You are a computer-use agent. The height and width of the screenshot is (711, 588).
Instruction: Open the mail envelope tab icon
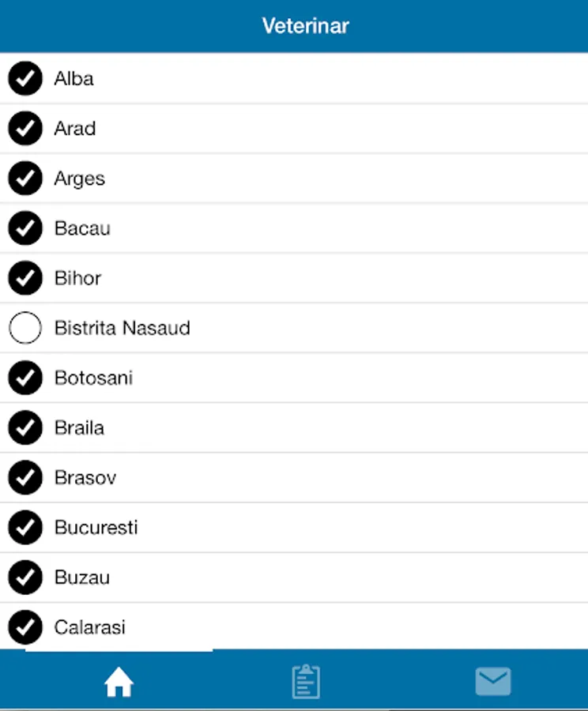493,682
